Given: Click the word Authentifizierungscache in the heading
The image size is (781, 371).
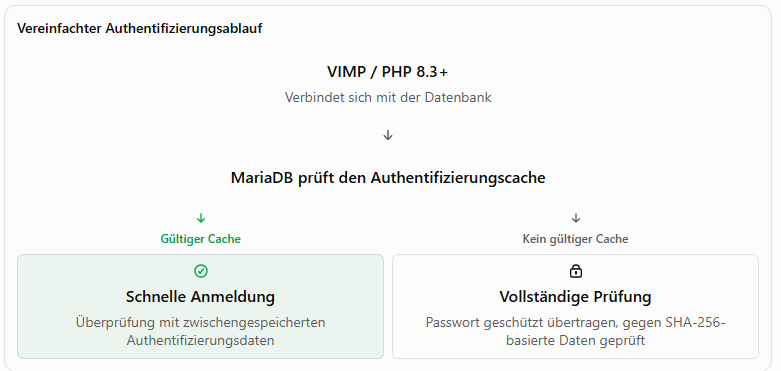Looking at the screenshot, I should point(458,178).
